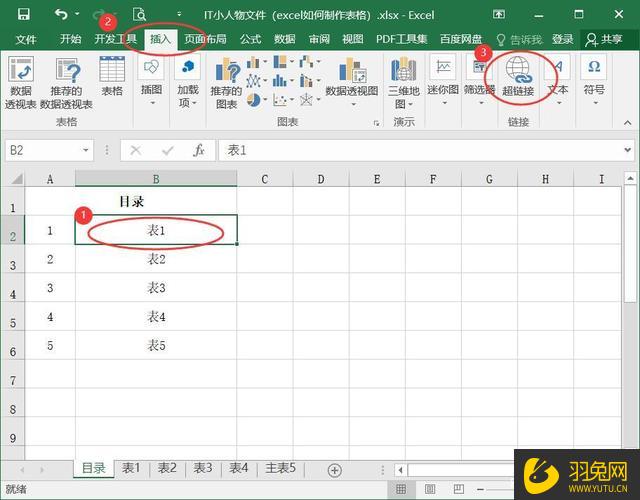Image resolution: width=640 pixels, height=500 pixels.
Task: Open ribbon display options button
Action: tap(499, 15)
